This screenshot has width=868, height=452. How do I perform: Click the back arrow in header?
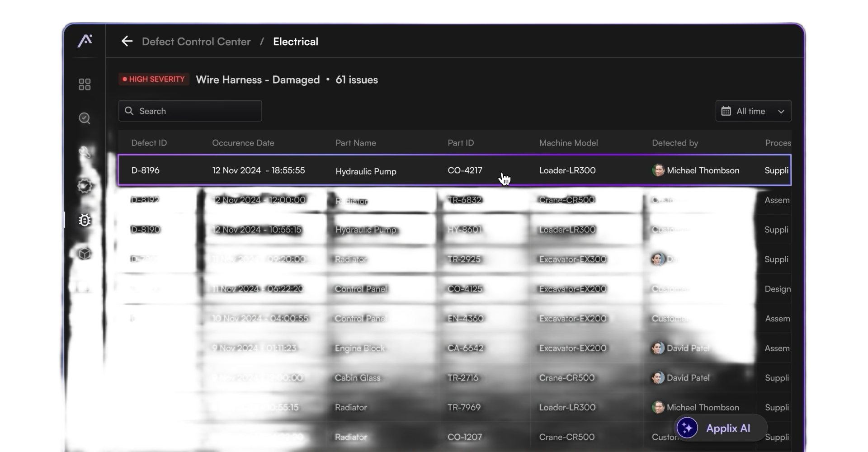pos(127,42)
